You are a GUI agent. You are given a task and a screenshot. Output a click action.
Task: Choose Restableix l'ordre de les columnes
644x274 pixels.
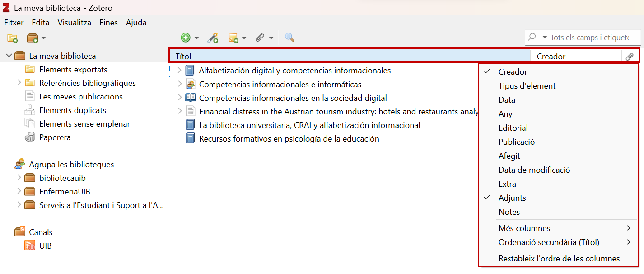[558, 259]
